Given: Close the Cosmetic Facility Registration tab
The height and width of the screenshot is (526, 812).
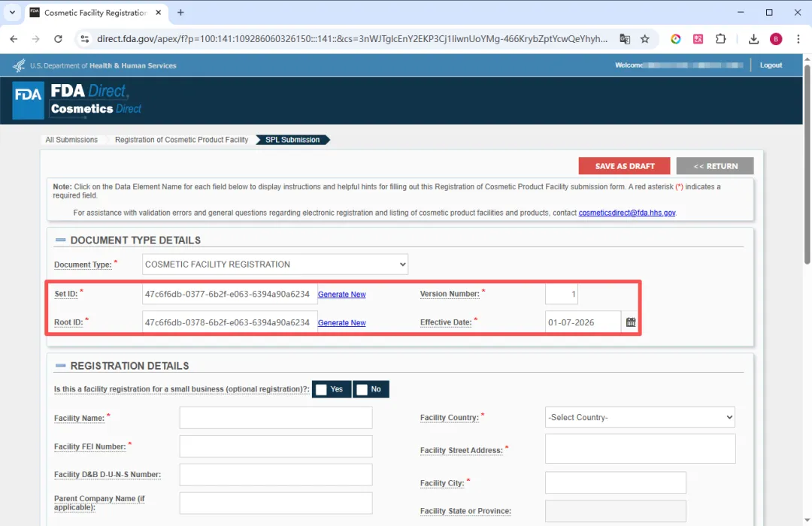Looking at the screenshot, I should click(159, 13).
